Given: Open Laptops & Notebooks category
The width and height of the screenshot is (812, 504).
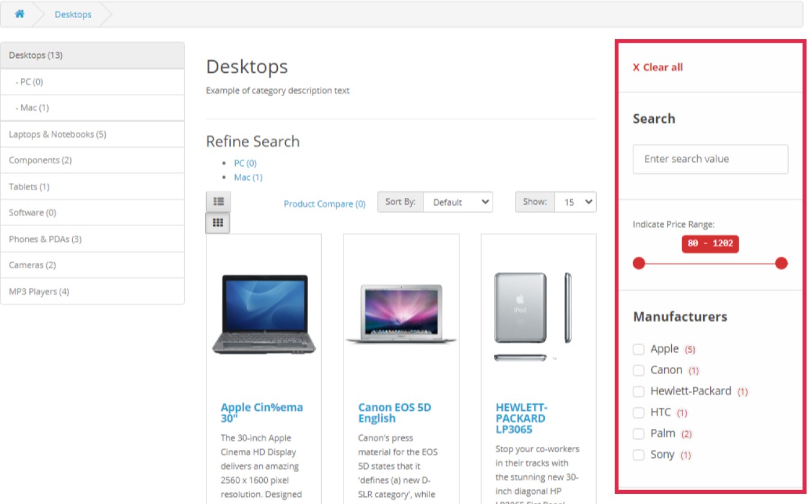Looking at the screenshot, I should 93,134.
